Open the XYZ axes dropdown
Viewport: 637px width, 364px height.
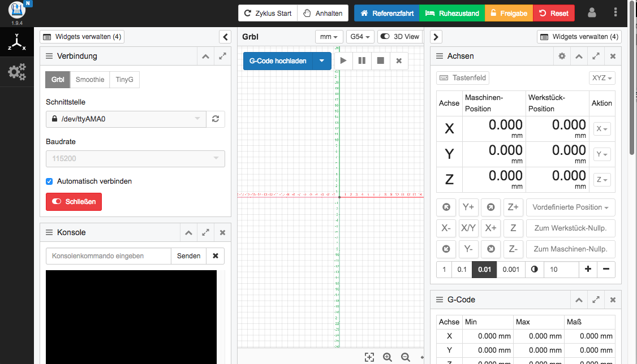pyautogui.click(x=601, y=77)
